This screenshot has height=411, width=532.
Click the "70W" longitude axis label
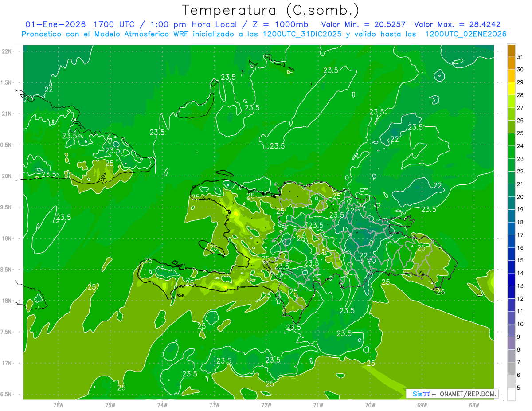(370, 405)
